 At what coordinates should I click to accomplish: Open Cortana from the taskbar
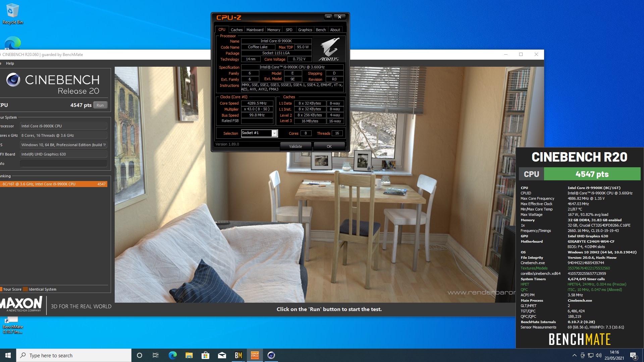click(140, 355)
